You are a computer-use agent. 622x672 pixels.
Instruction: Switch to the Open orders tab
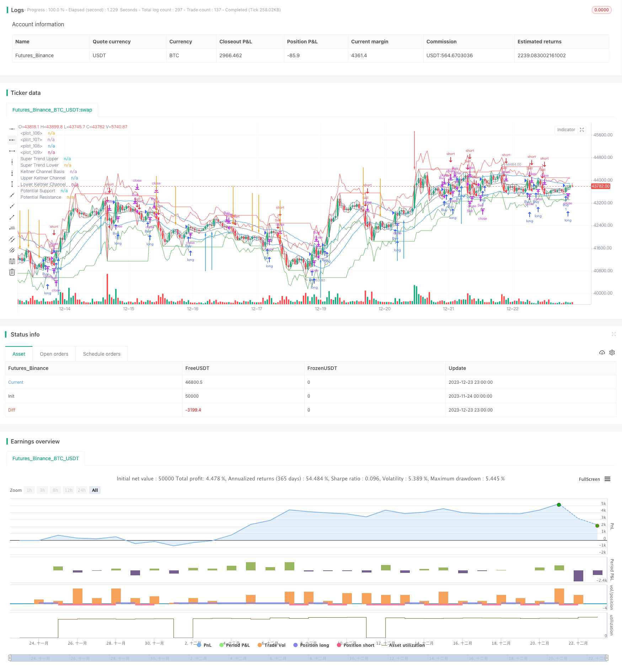(54, 354)
